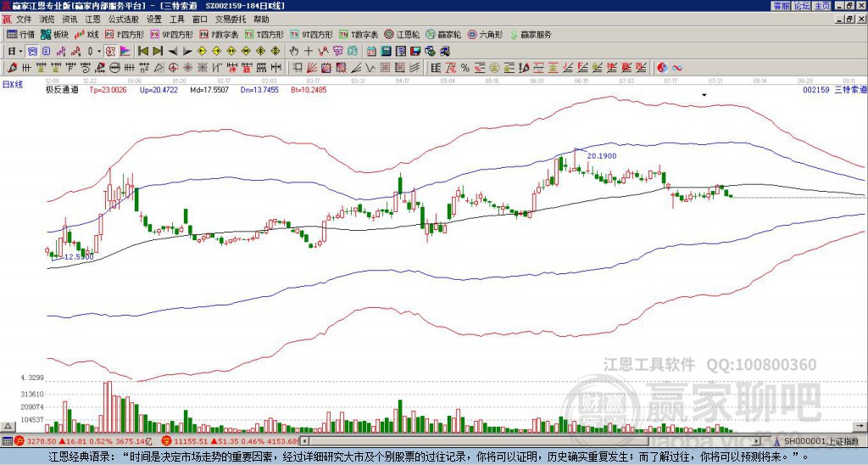Click the multicolor flag icon

click(125, 52)
